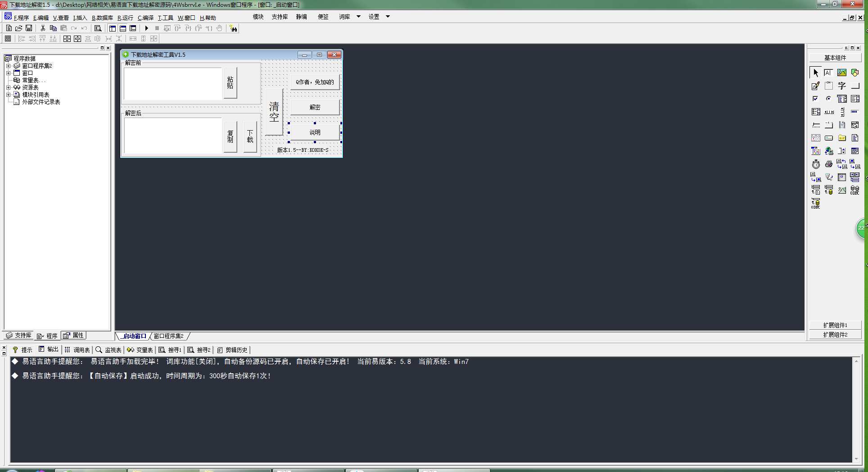This screenshot has width=868, height=472.
Task: Select the picture box component icon
Action: pyautogui.click(x=842, y=73)
